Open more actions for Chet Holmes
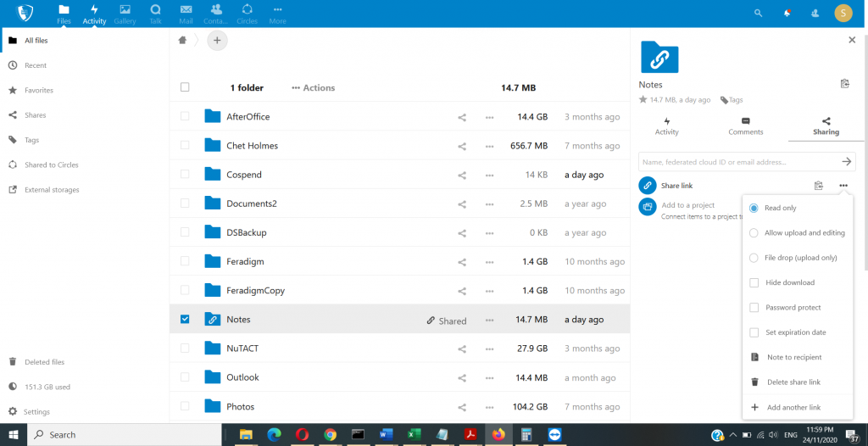Viewport: 868px width, 446px height. point(489,147)
